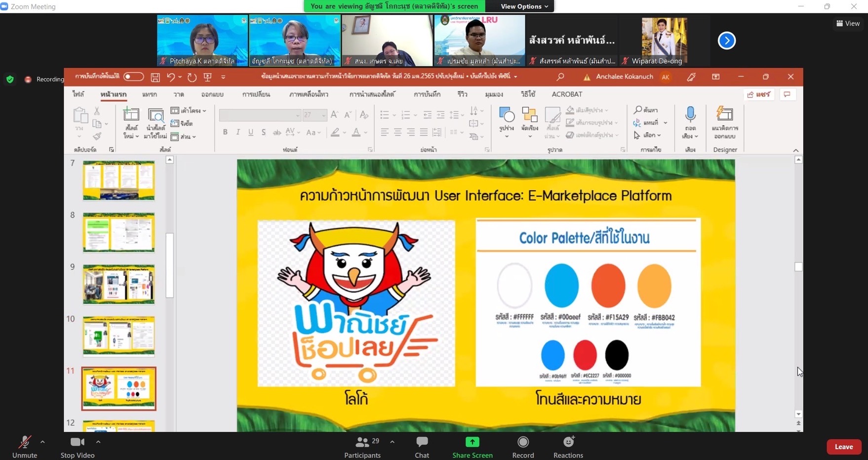The height and width of the screenshot is (460, 868).
Task: Open the comments pane icon
Action: click(x=787, y=94)
